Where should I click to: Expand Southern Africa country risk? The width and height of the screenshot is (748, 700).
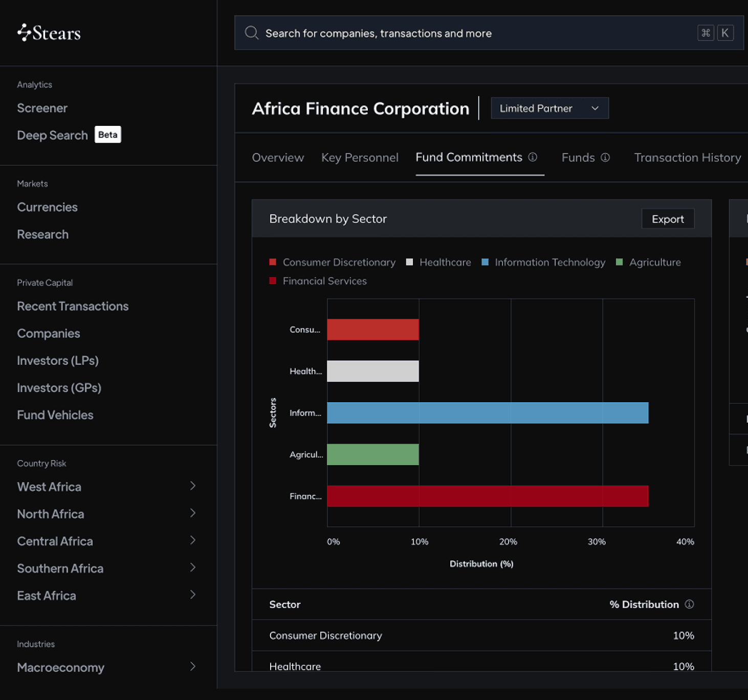point(193,567)
